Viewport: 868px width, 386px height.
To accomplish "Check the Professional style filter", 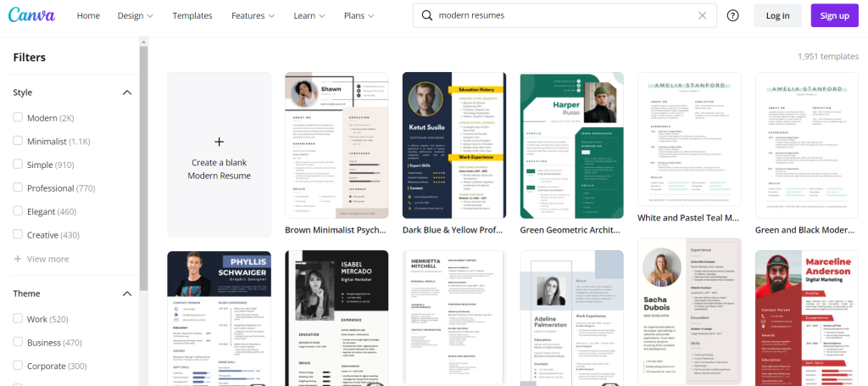I will (x=18, y=188).
